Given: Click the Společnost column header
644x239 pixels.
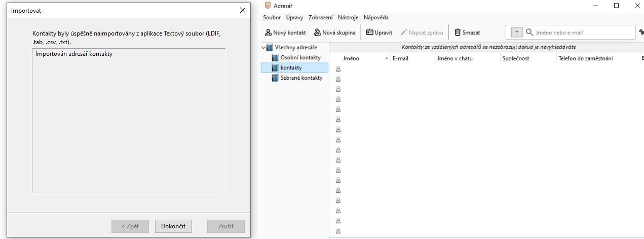Looking at the screenshot, I should click(x=516, y=58).
